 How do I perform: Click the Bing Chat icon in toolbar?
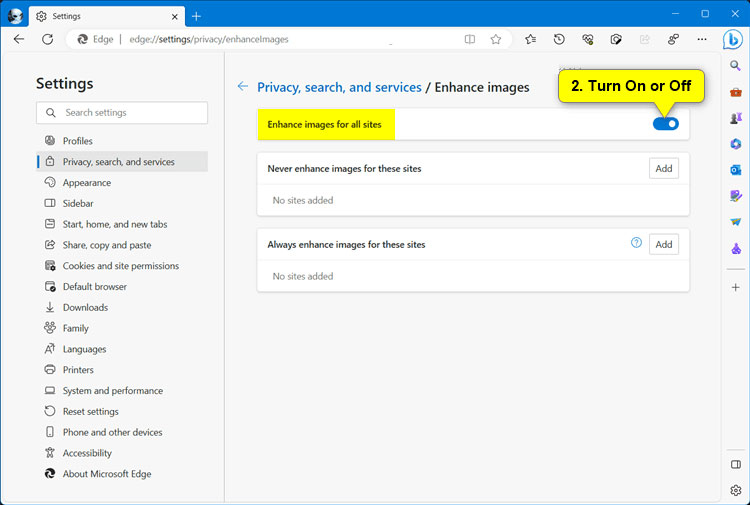pos(735,39)
